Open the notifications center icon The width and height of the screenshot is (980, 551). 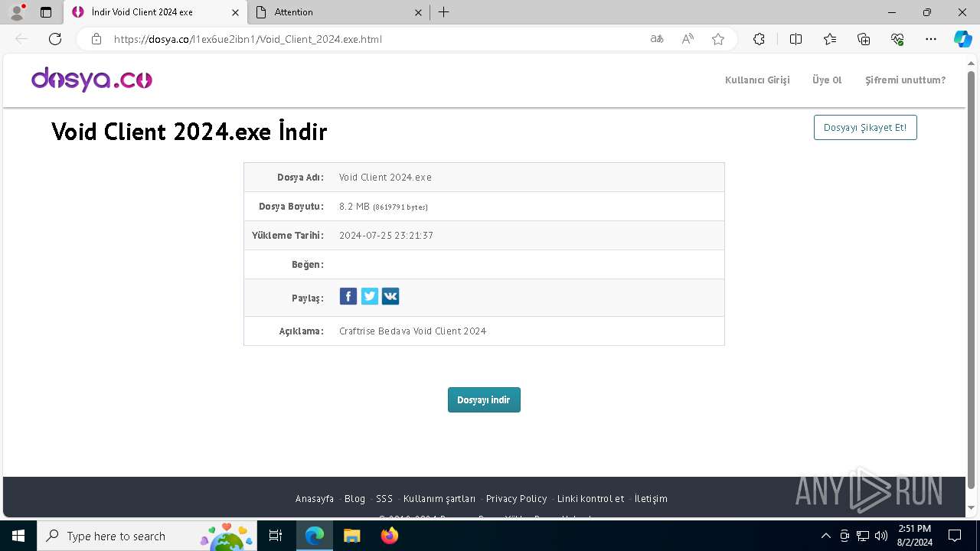(955, 536)
